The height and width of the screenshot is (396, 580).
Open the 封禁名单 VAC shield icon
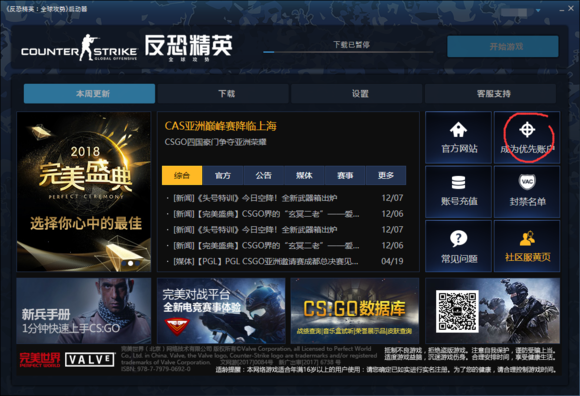tap(527, 182)
